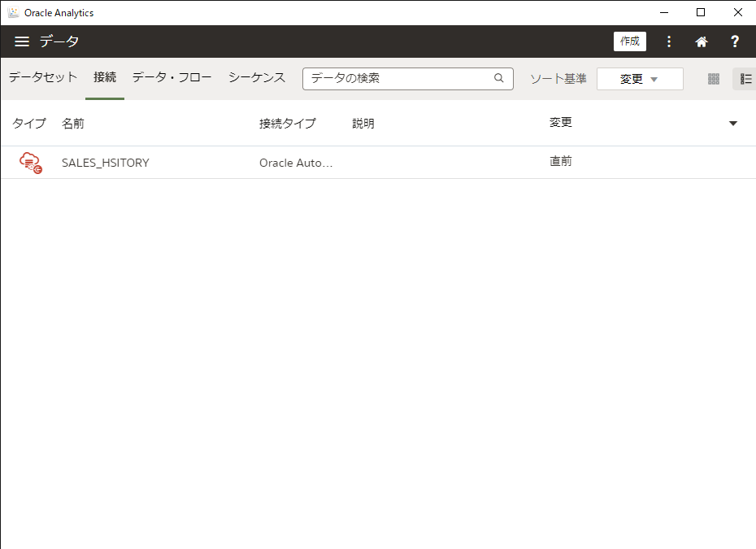Open column options arrow in table header
Viewport: 756px width, 549px height.
[733, 124]
